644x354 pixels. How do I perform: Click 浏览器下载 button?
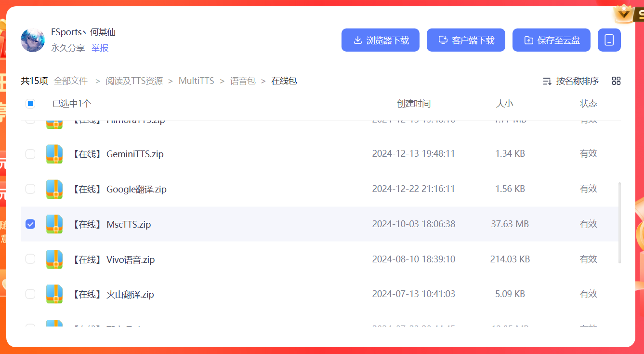tap(381, 40)
